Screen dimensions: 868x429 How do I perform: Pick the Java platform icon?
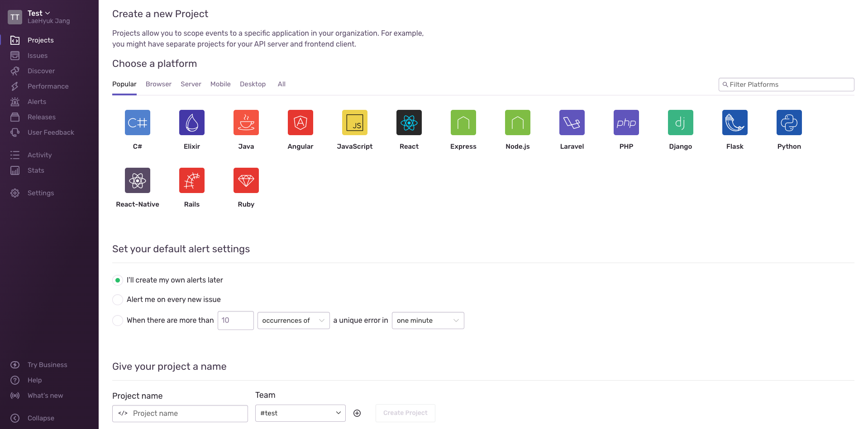point(246,123)
